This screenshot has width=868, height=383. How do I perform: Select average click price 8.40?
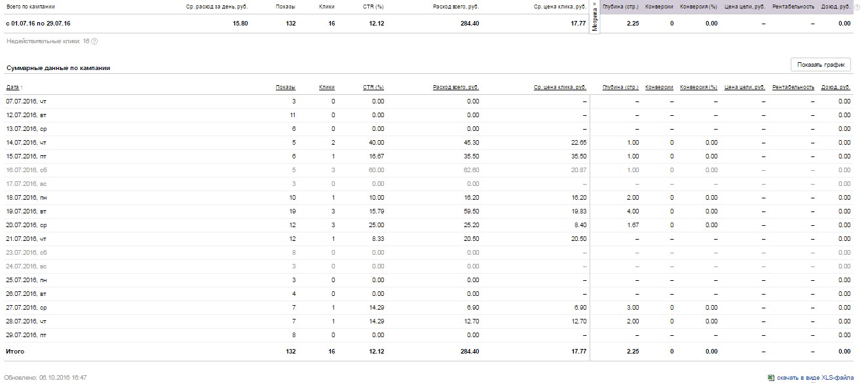tap(580, 225)
